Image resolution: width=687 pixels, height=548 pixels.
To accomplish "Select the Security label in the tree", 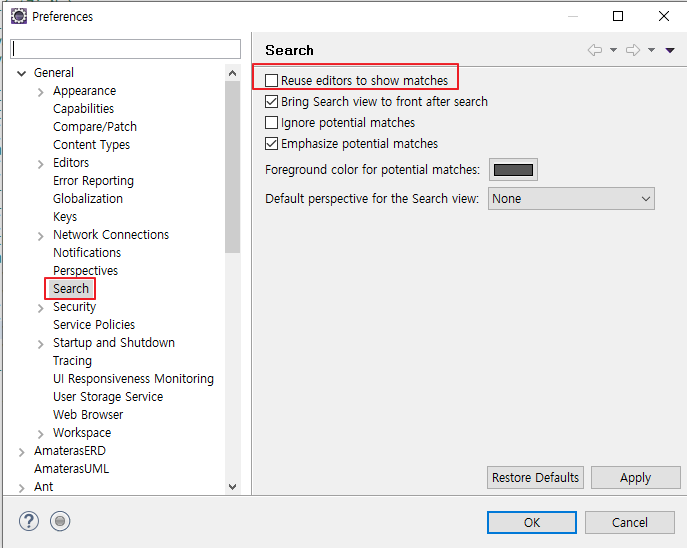I will coord(74,307).
